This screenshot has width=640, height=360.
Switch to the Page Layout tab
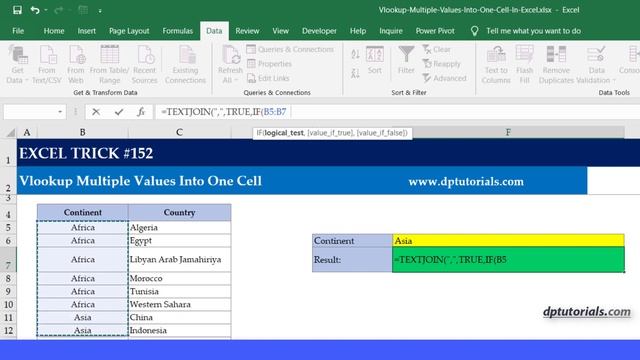pyautogui.click(x=129, y=31)
